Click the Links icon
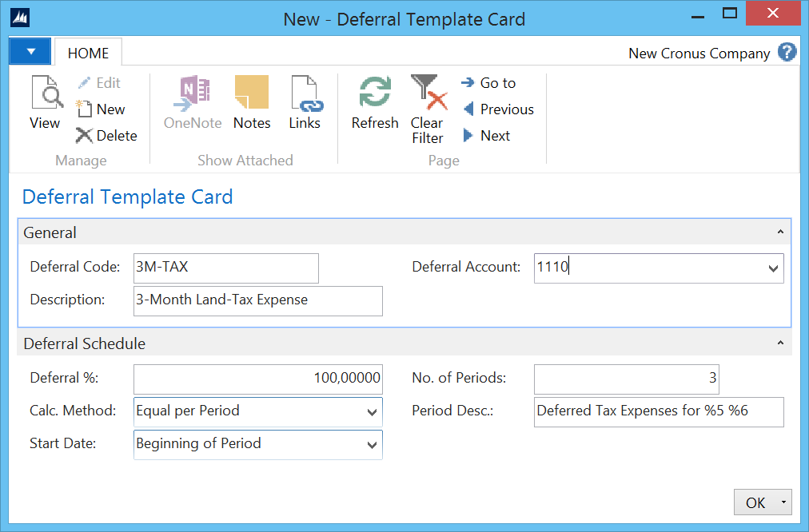Viewport: 809px width, 532px height. pos(305,100)
